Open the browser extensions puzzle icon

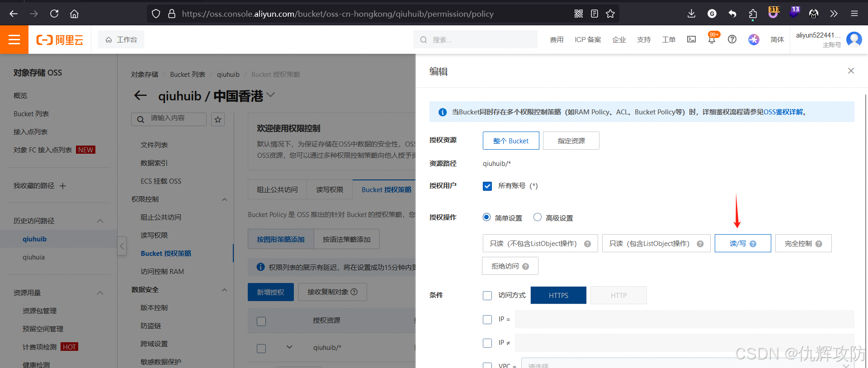pos(753,14)
